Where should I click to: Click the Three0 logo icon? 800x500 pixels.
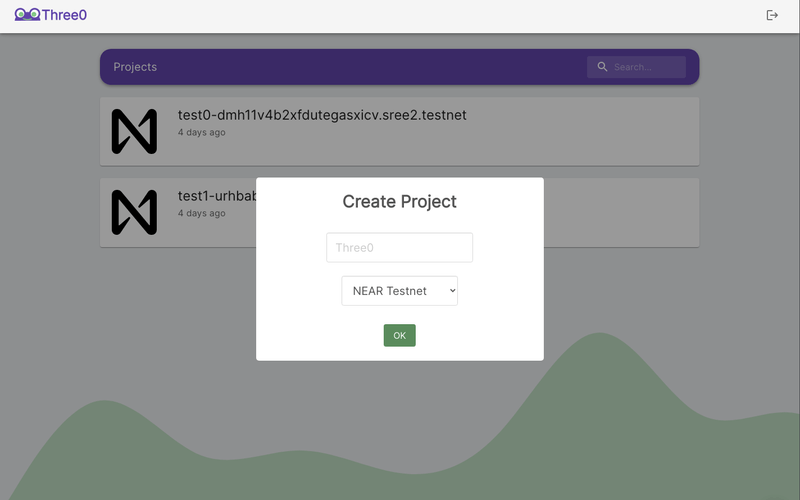27,15
